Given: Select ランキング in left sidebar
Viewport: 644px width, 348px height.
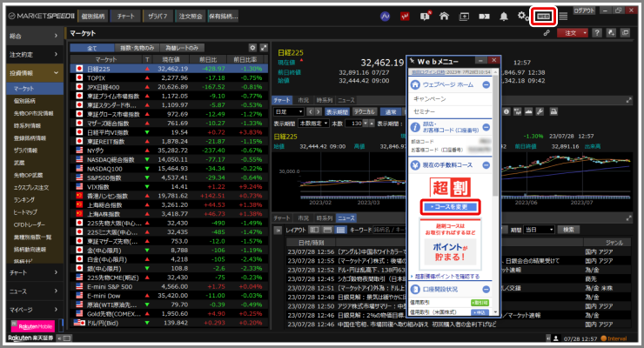Looking at the screenshot, I should [24, 200].
